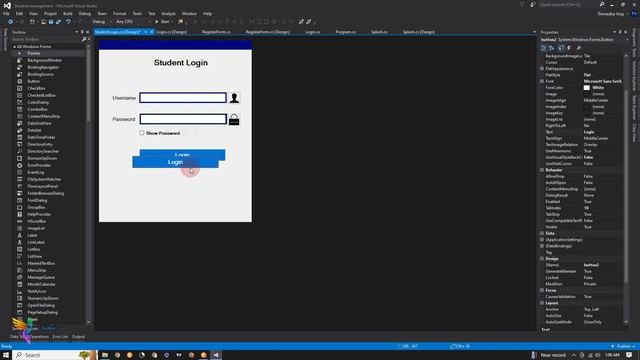Click the Toolbox vertical scrollbar
The width and height of the screenshot is (640, 360).
click(89, 87)
